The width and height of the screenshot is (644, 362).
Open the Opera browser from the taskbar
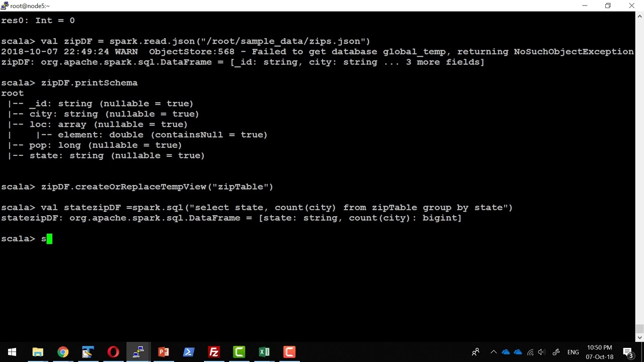tap(113, 352)
